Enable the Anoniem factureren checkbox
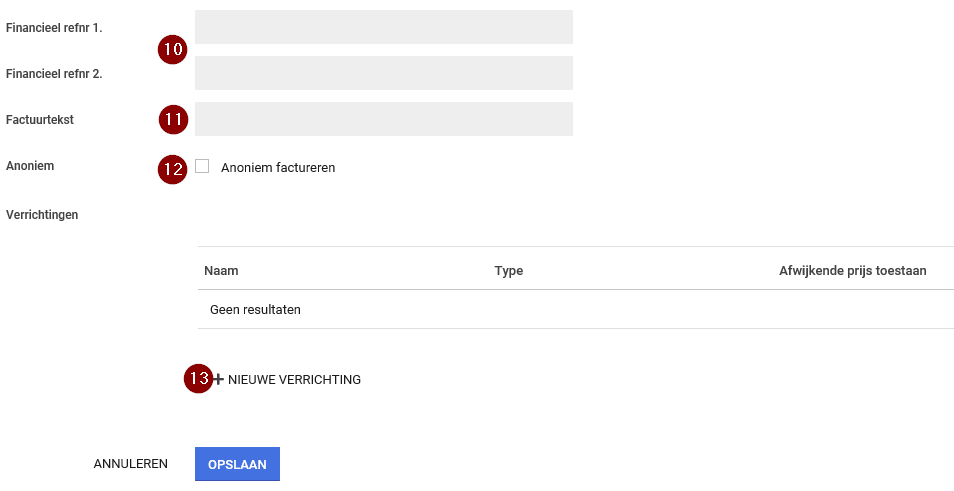This screenshot has width=954, height=491. coord(202,167)
